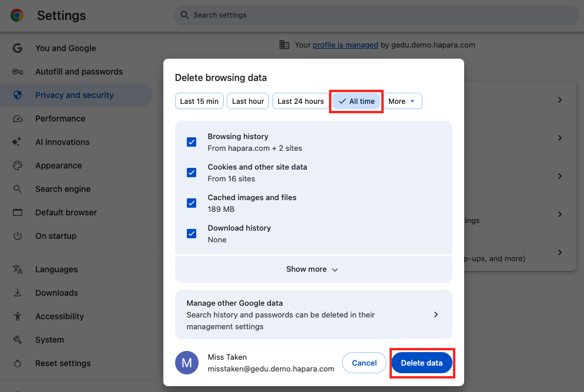Image resolution: width=584 pixels, height=392 pixels.
Task: Click From 16 sites text
Action: coord(231,178)
